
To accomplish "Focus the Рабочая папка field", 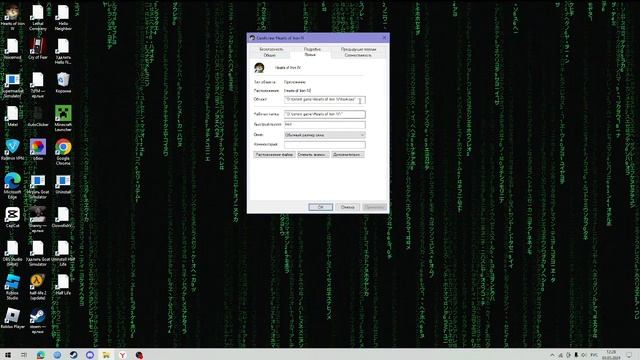I will pos(324,114).
